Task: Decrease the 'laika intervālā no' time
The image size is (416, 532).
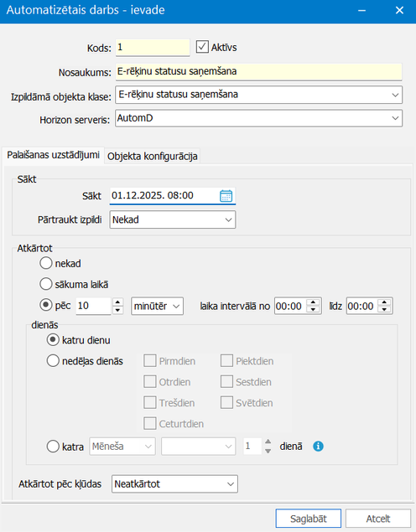Action: pyautogui.click(x=313, y=310)
